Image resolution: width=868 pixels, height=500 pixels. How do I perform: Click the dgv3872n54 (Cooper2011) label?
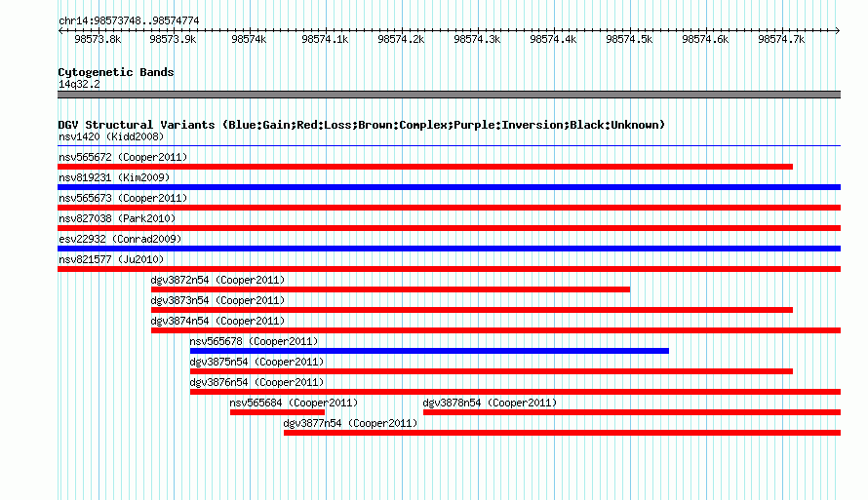point(217,280)
